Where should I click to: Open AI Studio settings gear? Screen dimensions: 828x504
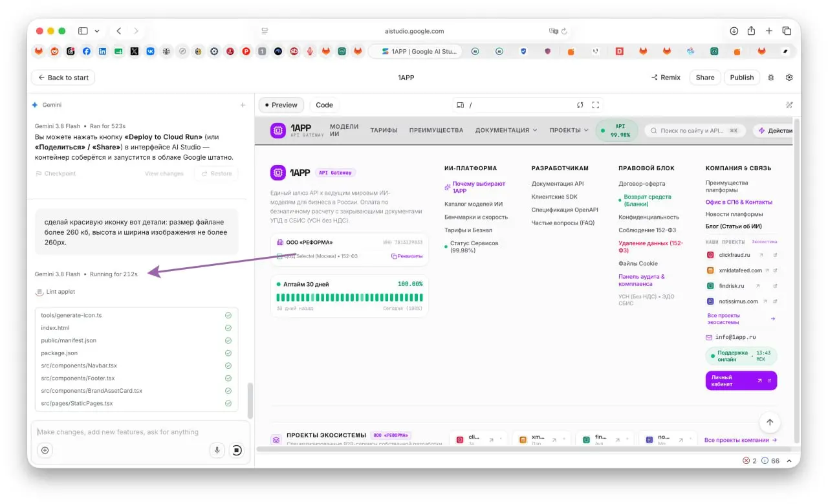(789, 78)
